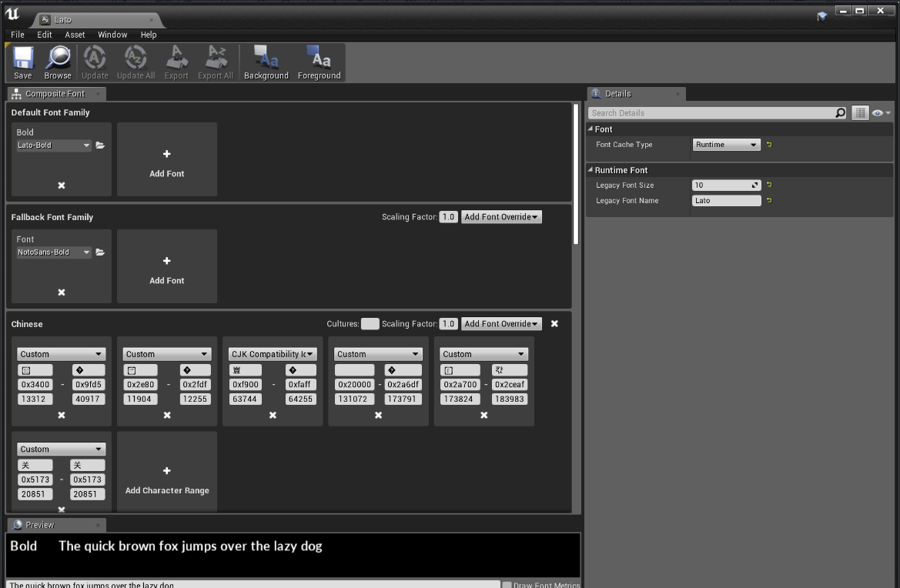Reset Font Cache Type to default arrow
This screenshot has width=900, height=588.
tap(768, 145)
